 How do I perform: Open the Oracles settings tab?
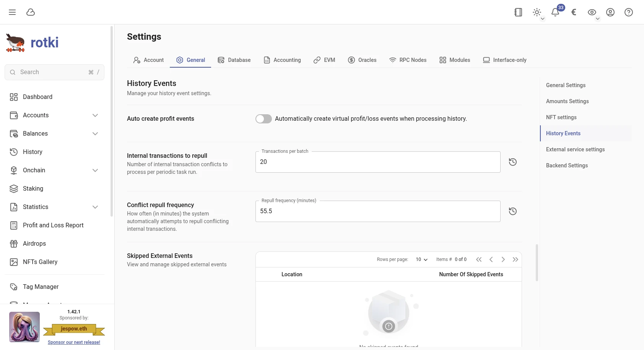click(362, 60)
